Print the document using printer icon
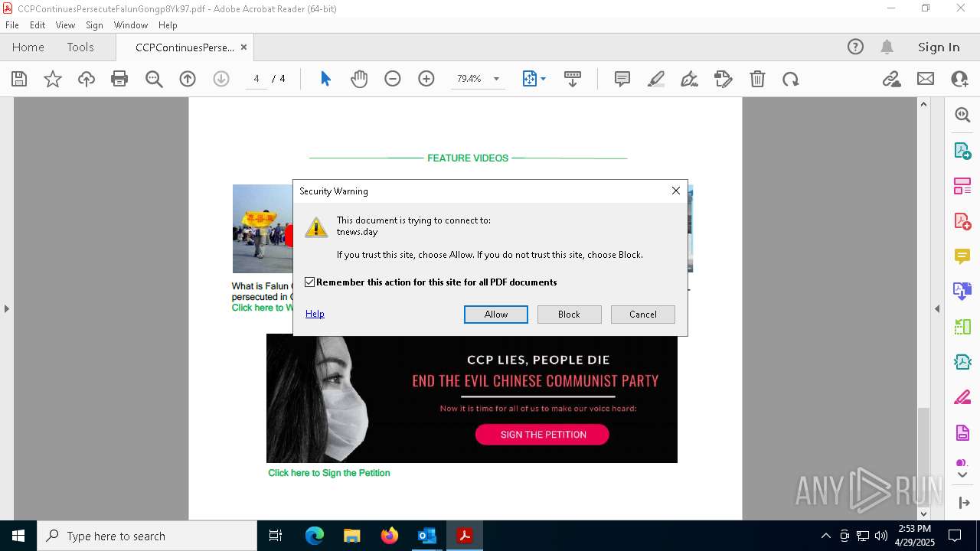This screenshot has height=551, width=980. [x=119, y=79]
